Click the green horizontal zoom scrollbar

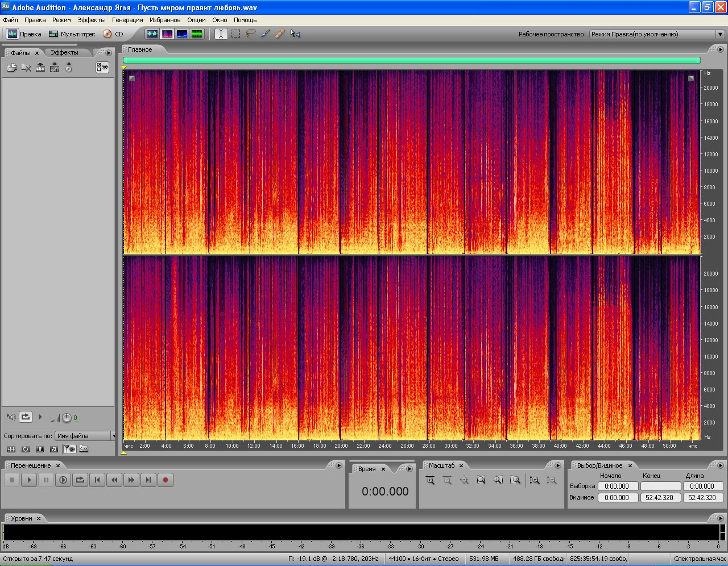click(x=411, y=60)
